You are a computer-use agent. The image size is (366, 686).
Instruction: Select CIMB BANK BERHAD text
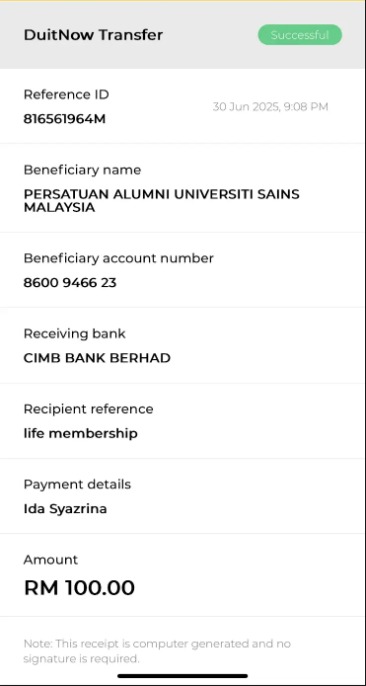point(97,358)
